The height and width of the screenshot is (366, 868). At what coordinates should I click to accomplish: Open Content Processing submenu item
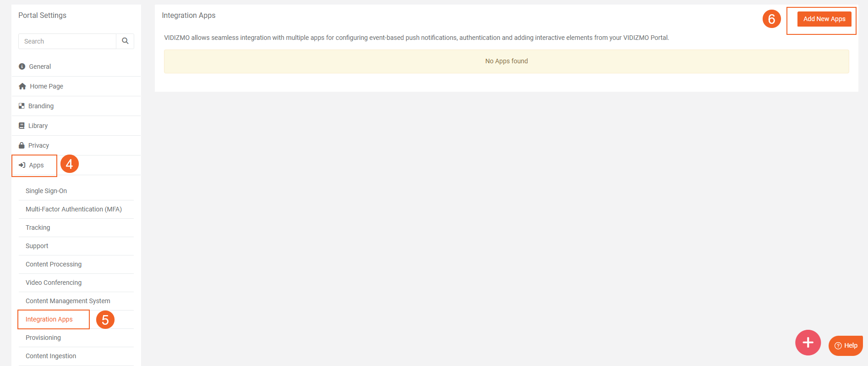click(x=54, y=264)
